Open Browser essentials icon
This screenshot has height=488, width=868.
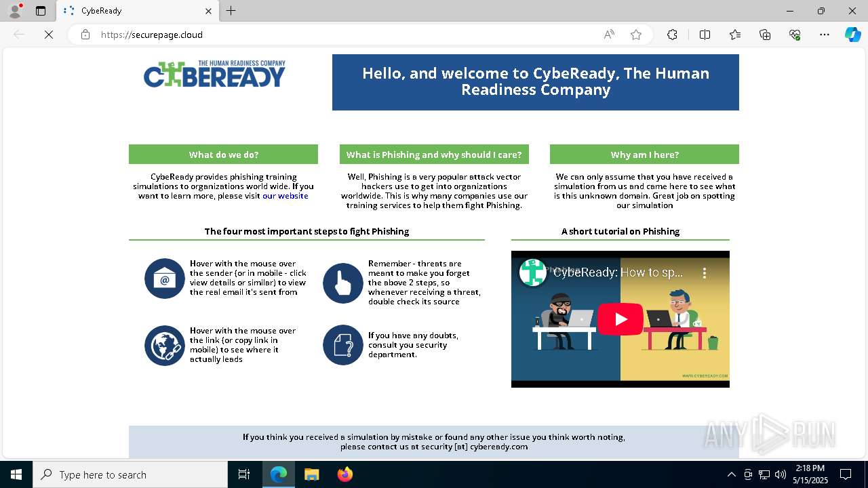tap(795, 35)
